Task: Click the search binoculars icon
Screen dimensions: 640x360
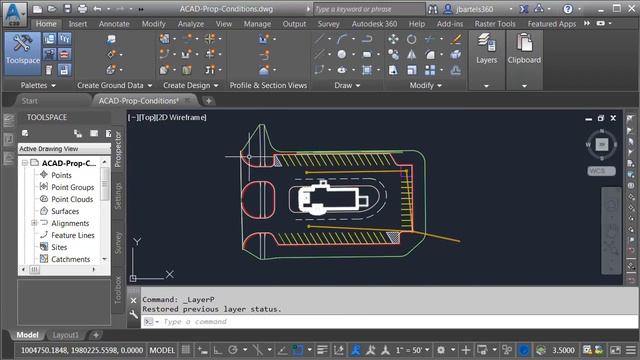Action: [433, 9]
